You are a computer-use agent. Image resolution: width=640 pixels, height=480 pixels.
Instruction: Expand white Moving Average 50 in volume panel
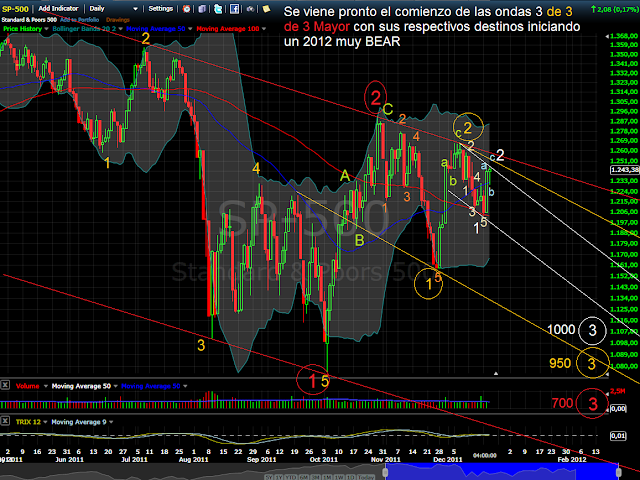tap(116, 386)
